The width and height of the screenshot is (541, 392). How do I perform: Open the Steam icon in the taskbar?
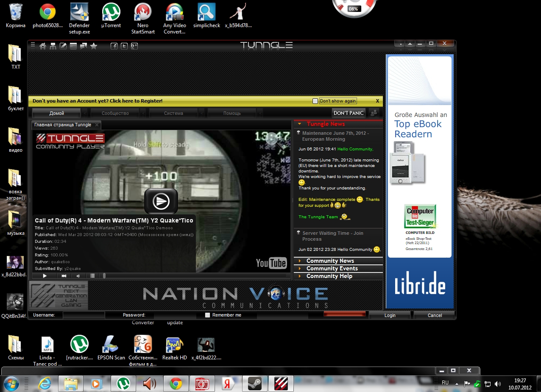254,383
